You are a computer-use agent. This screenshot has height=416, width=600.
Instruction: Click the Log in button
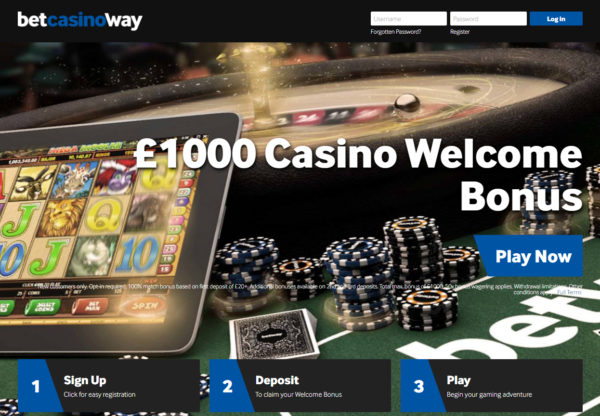point(556,19)
